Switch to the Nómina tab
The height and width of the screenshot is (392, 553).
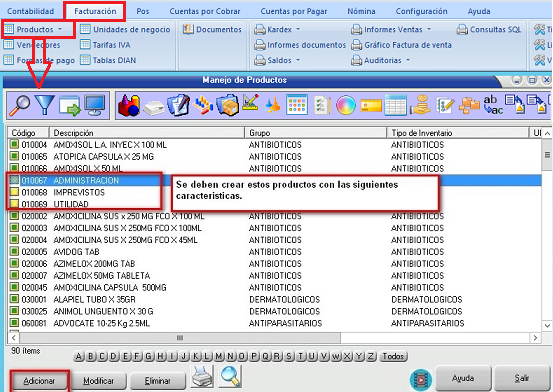pos(361,11)
